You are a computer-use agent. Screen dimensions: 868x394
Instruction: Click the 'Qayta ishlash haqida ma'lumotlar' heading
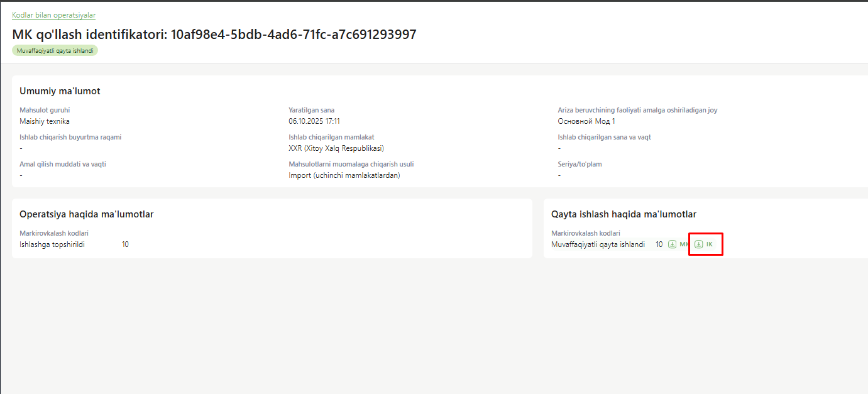coord(624,214)
